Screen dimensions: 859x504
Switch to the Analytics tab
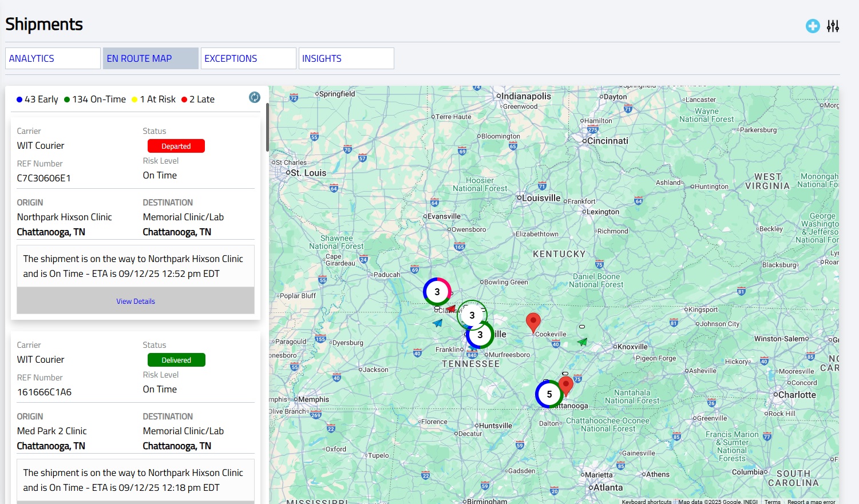point(53,58)
